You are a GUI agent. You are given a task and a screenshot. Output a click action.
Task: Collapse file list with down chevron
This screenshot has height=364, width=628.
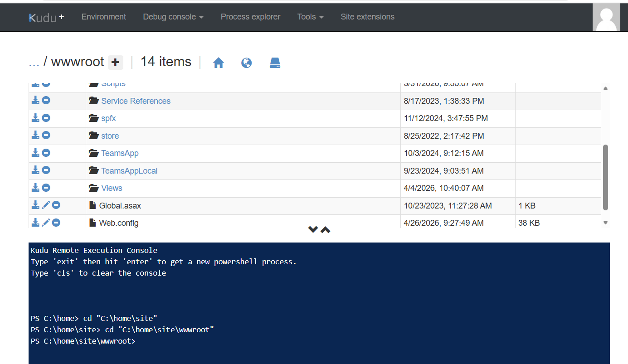coord(313,229)
